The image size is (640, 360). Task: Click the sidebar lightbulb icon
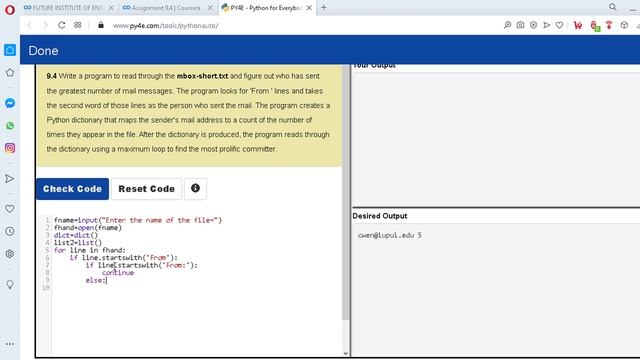(x=10, y=284)
